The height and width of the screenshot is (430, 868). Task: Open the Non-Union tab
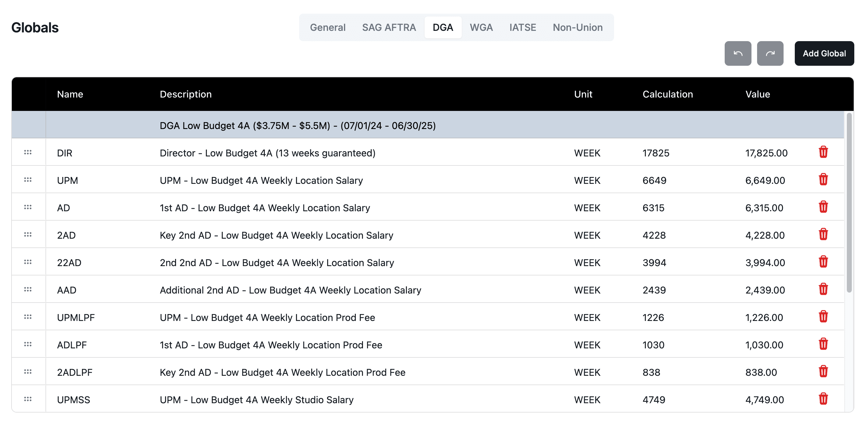pyautogui.click(x=578, y=27)
